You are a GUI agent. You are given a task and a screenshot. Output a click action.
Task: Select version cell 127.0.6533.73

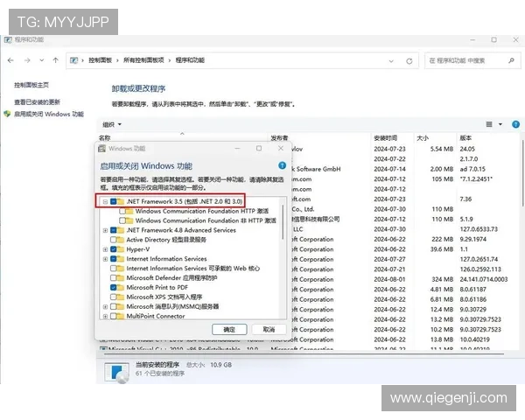click(x=479, y=229)
